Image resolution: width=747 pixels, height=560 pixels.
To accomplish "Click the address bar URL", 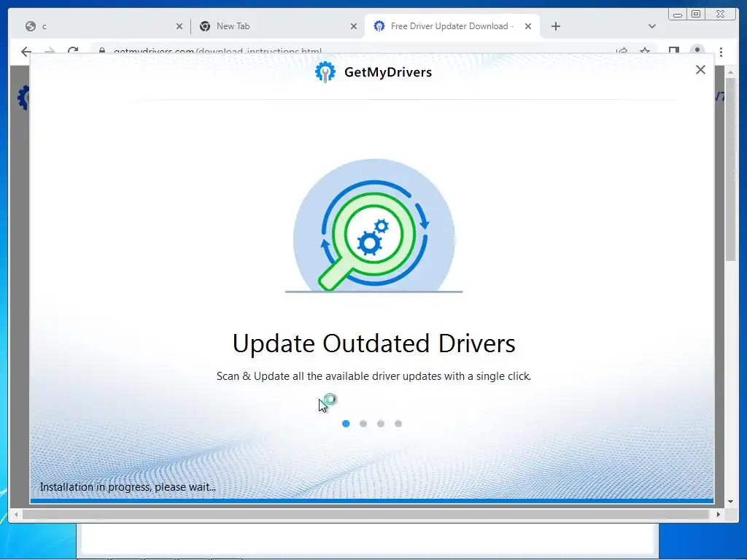I will click(x=217, y=51).
